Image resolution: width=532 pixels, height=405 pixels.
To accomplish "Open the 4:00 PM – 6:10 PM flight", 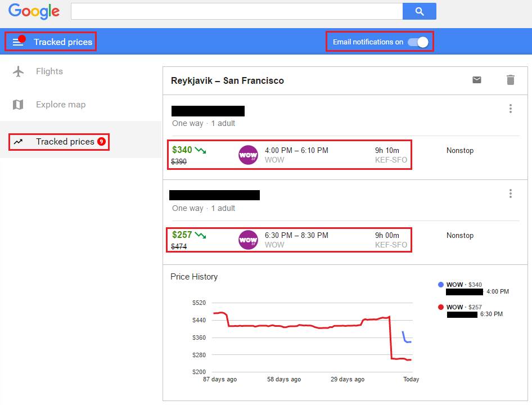I will [296, 150].
